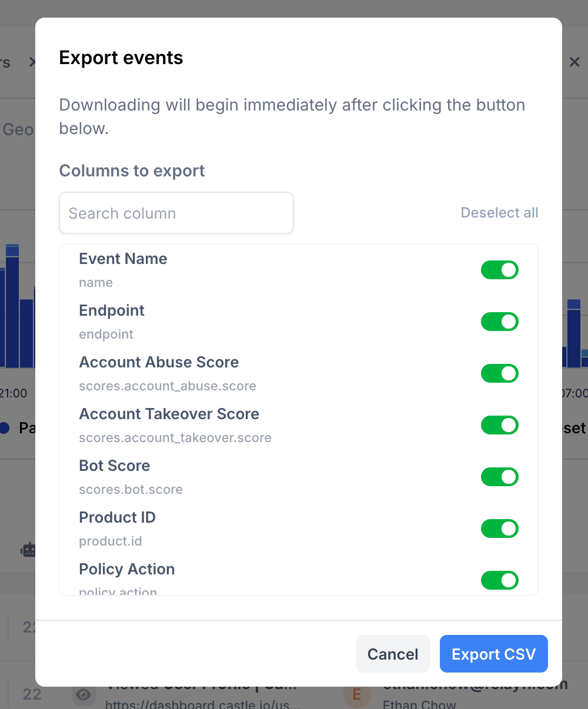Click the Ethan Chow avatar icon

pyautogui.click(x=357, y=695)
